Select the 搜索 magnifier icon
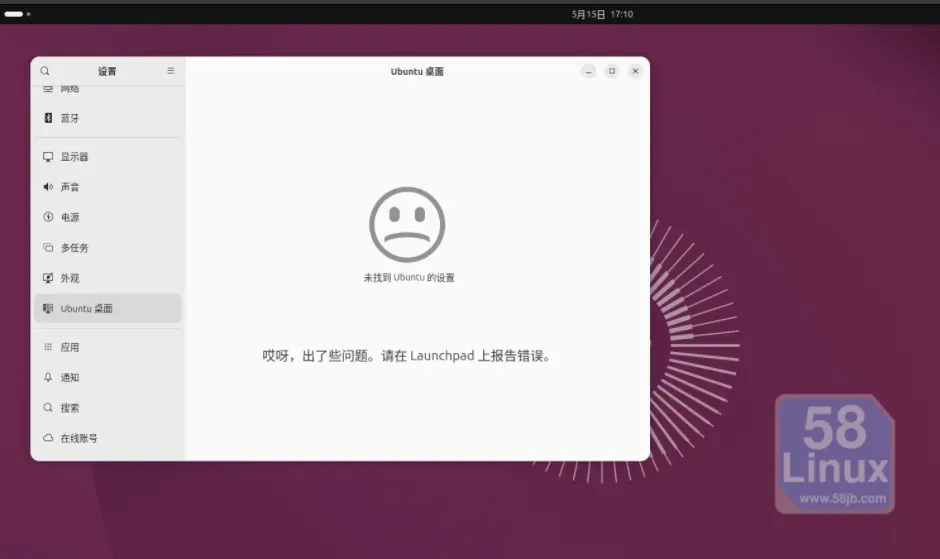 tap(48, 408)
